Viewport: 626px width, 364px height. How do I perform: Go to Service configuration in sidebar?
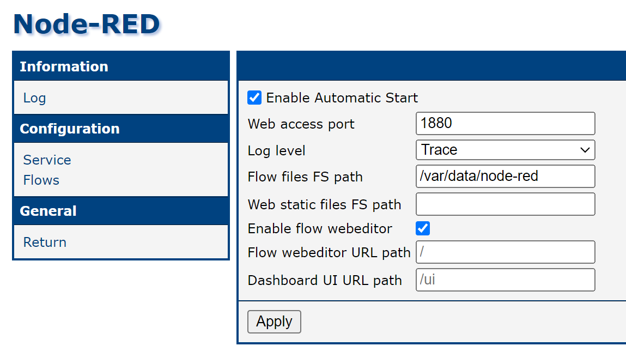click(x=47, y=160)
